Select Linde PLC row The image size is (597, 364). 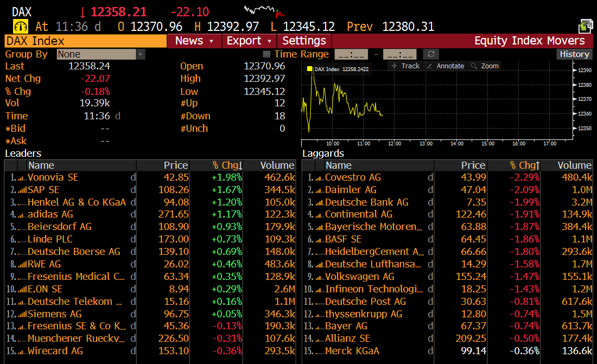pyautogui.click(x=150, y=239)
